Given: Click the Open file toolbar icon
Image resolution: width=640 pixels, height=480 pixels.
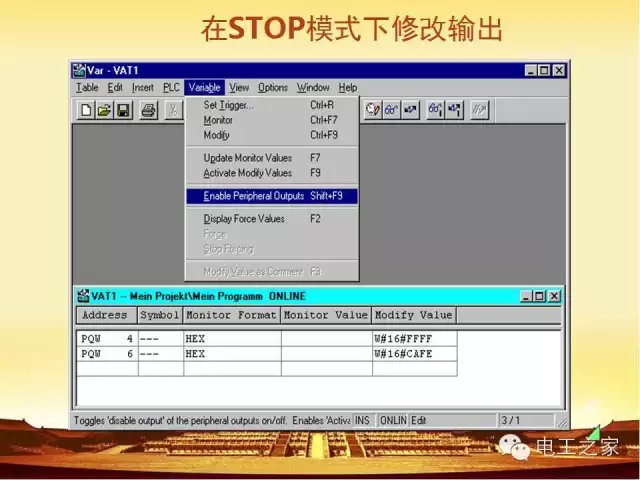Looking at the screenshot, I should [x=104, y=110].
